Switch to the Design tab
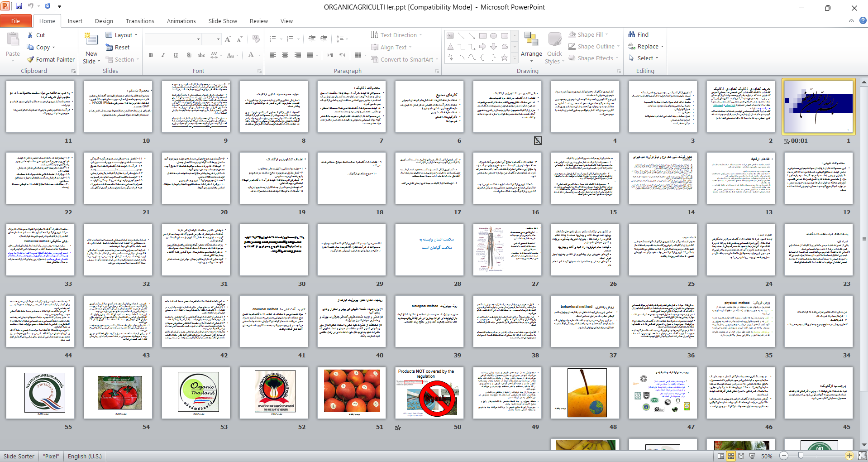 coord(104,21)
